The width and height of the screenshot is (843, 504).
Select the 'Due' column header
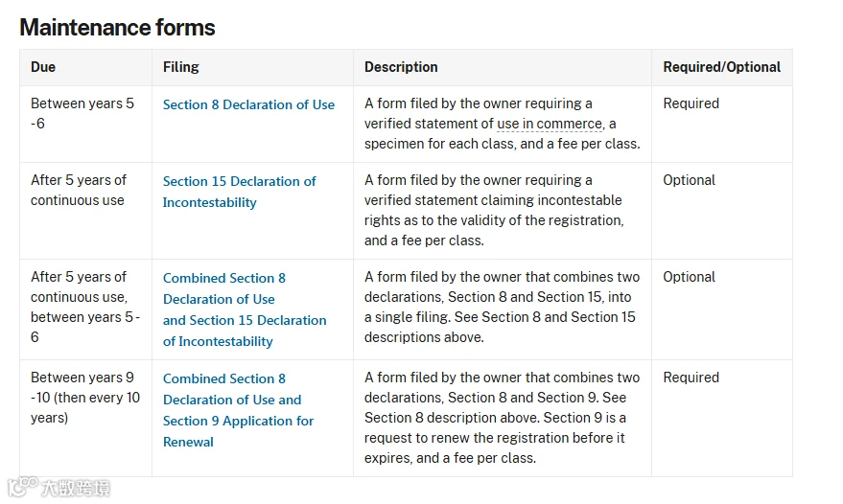point(43,67)
